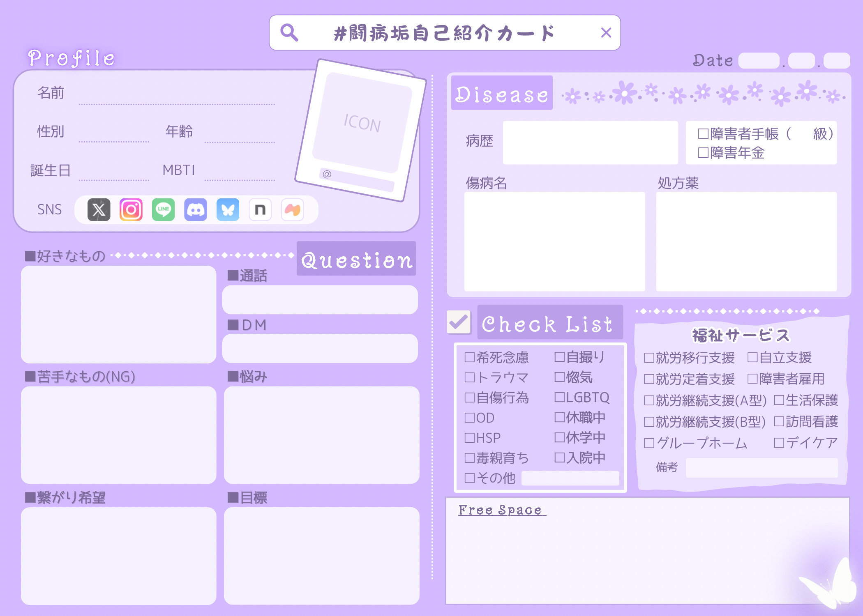Image resolution: width=863 pixels, height=616 pixels.
Task: Check 希死念慮 in the Check List
Action: tap(470, 357)
